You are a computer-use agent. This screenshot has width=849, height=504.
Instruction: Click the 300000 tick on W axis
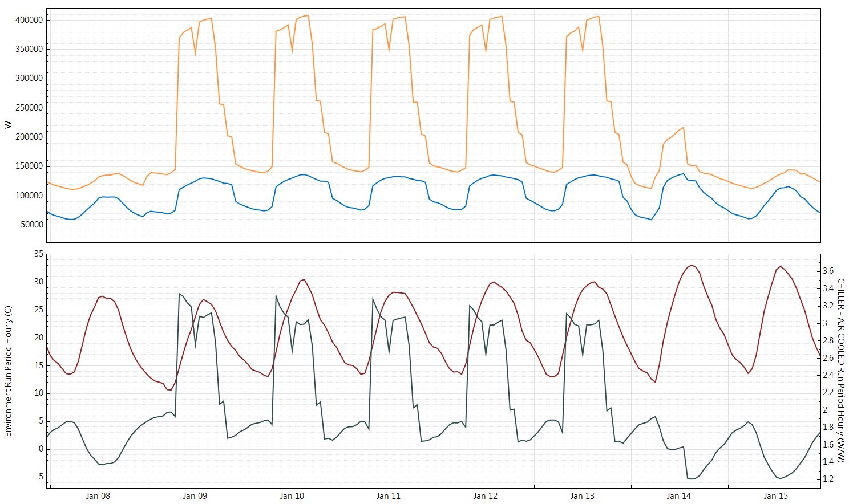coord(29,79)
